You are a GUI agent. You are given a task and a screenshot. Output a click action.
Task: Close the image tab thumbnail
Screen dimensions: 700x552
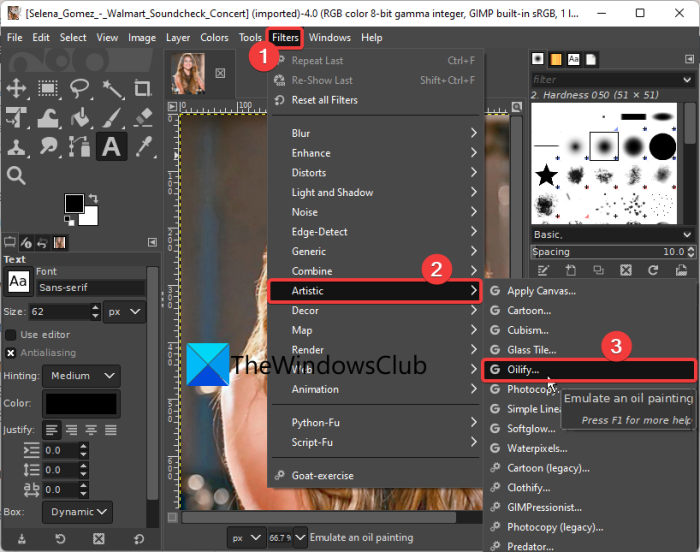point(220,73)
